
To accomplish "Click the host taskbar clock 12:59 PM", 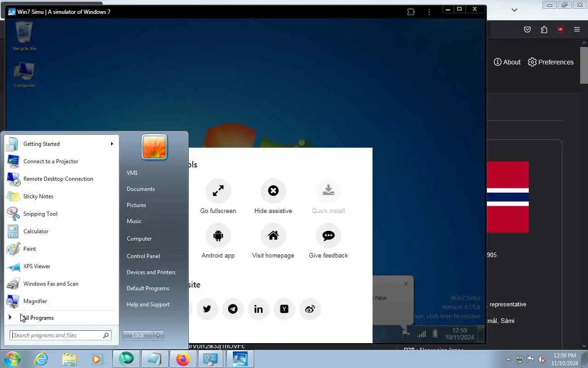I will (x=565, y=359).
